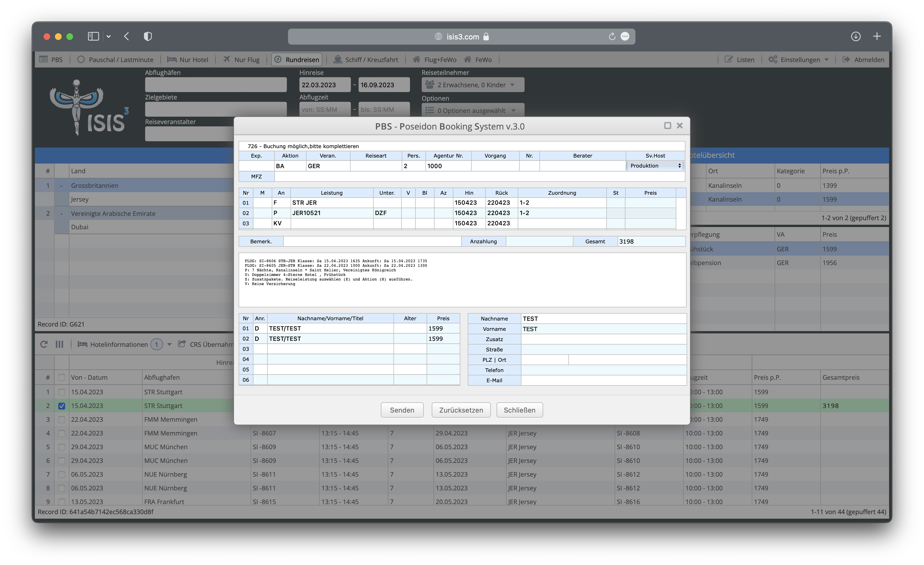This screenshot has width=924, height=565.
Task: Click the columns icon beside refresh
Action: pos(59,344)
